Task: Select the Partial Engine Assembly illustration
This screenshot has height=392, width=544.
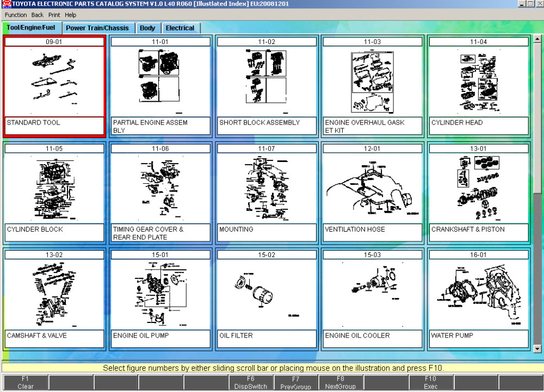Action: click(160, 81)
